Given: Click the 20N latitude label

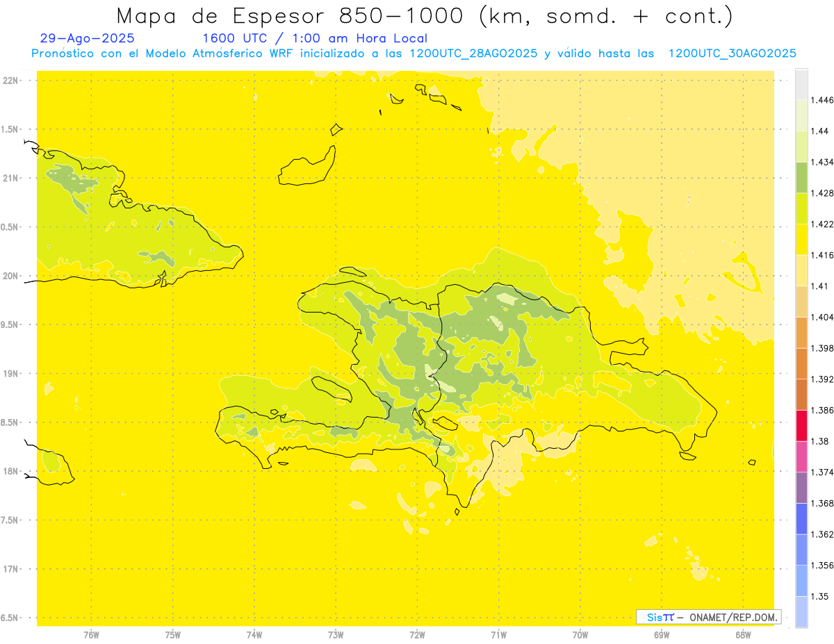Looking at the screenshot, I should point(11,276).
